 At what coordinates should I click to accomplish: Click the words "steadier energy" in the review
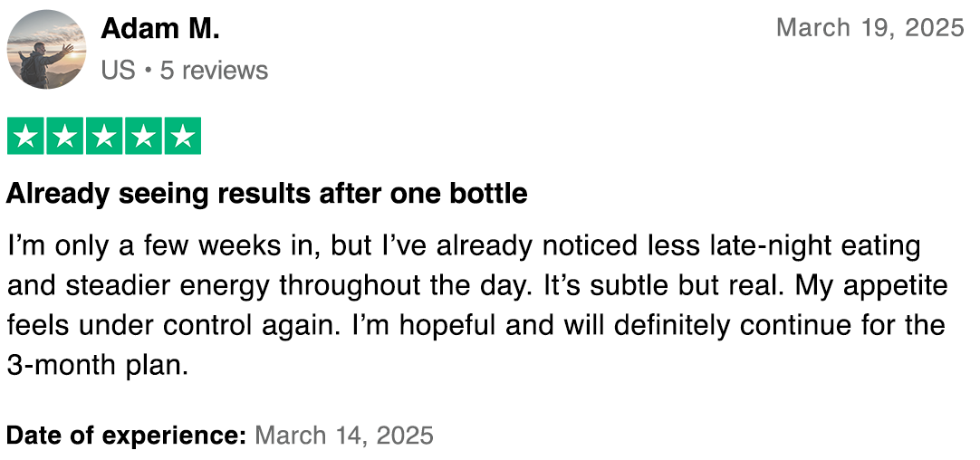[x=168, y=285]
